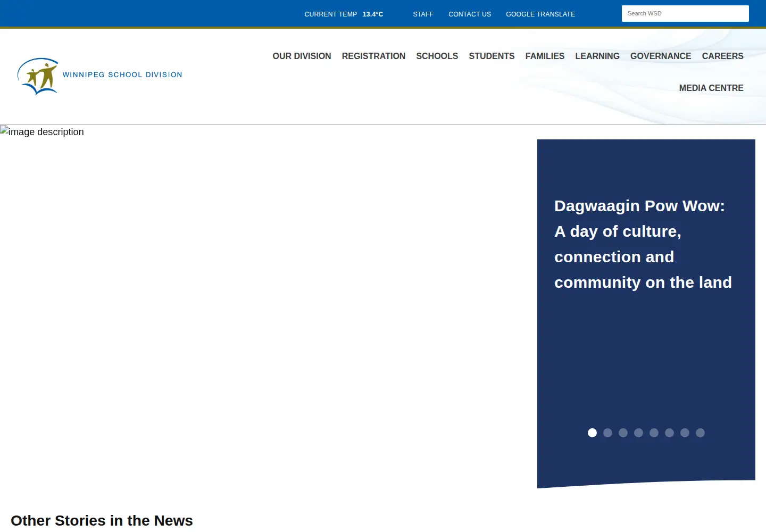Image resolution: width=766 pixels, height=532 pixels.
Task: Select the fourth carousel slide dot
Action: tap(638, 433)
